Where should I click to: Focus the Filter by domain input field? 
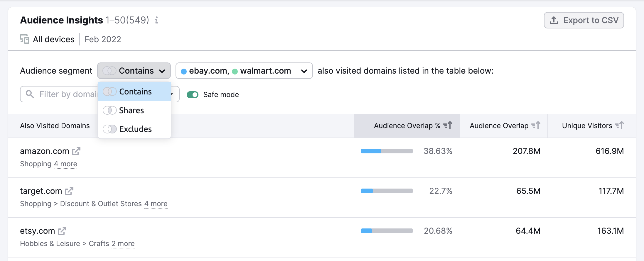click(x=68, y=94)
